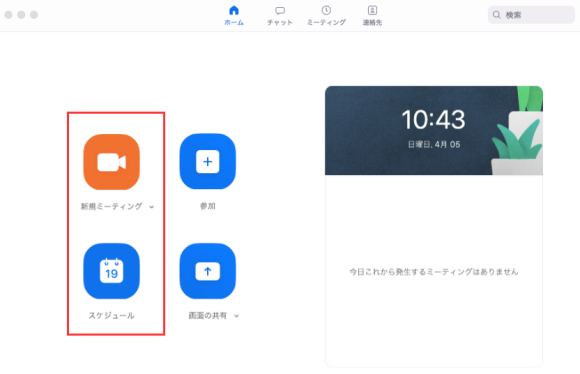
Task: Start a new meeting with the orange camera icon
Action: click(x=111, y=162)
